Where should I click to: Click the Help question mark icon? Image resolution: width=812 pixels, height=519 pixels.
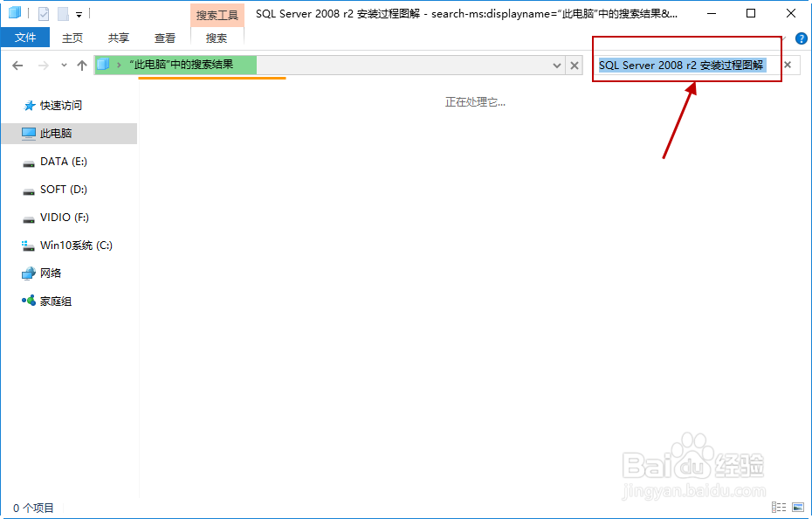point(802,38)
